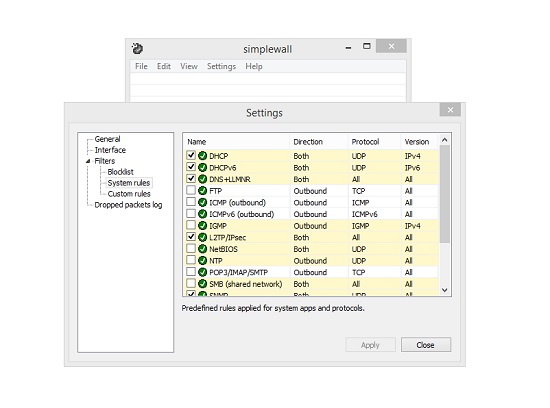Click the green icon beside L2TP/IPsec
Image resolution: width=550 pixels, height=408 pixels.
click(202, 237)
